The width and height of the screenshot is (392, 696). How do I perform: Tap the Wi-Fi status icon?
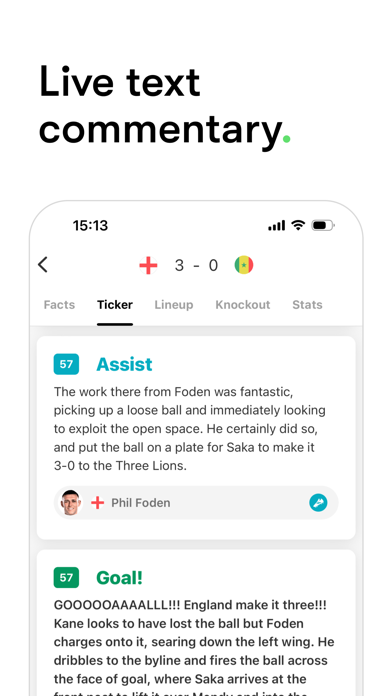pos(298,225)
